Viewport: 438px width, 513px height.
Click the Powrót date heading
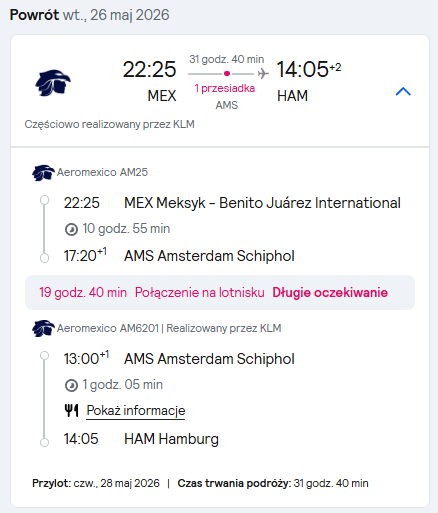click(89, 15)
